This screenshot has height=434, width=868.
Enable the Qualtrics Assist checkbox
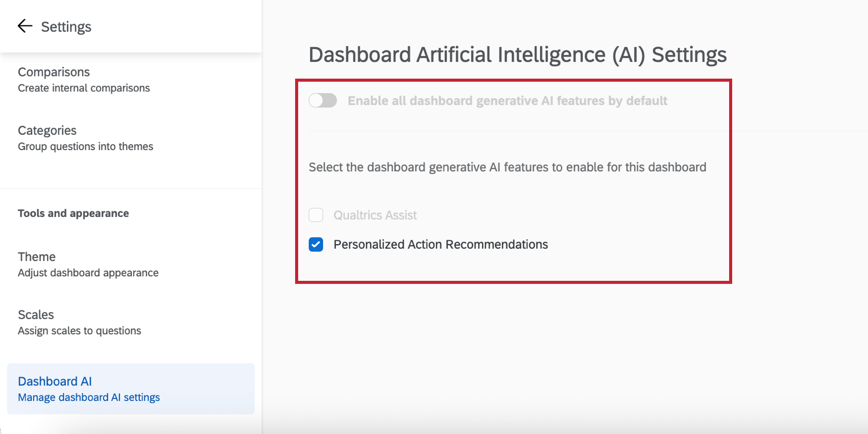(x=316, y=215)
